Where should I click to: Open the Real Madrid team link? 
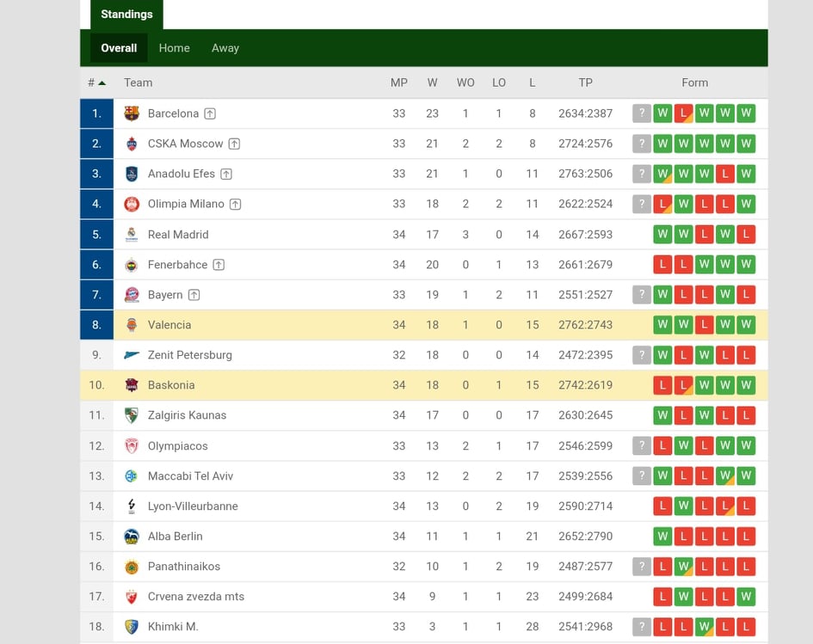[178, 235]
